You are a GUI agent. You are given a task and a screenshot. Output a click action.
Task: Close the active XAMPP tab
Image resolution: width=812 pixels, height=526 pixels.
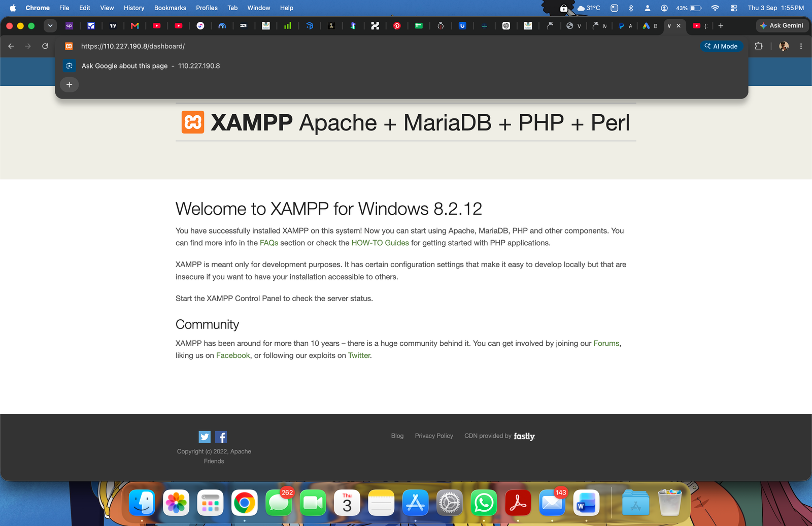pyautogui.click(x=679, y=26)
